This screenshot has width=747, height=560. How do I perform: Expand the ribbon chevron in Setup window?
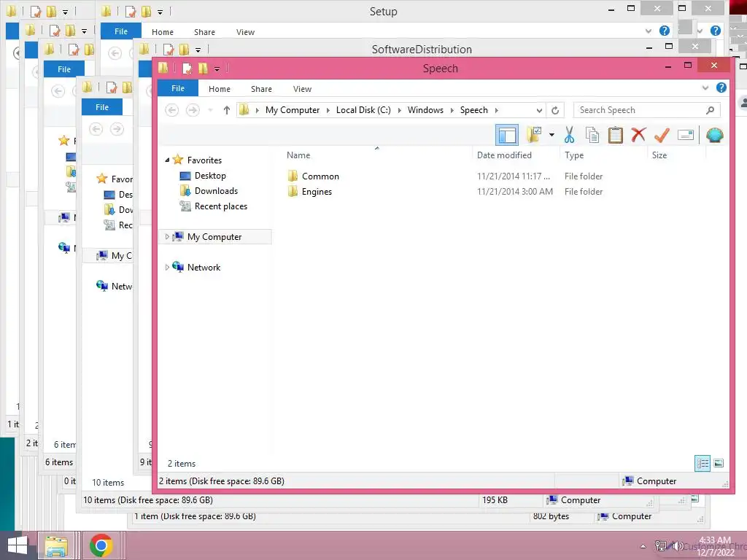[649, 31]
